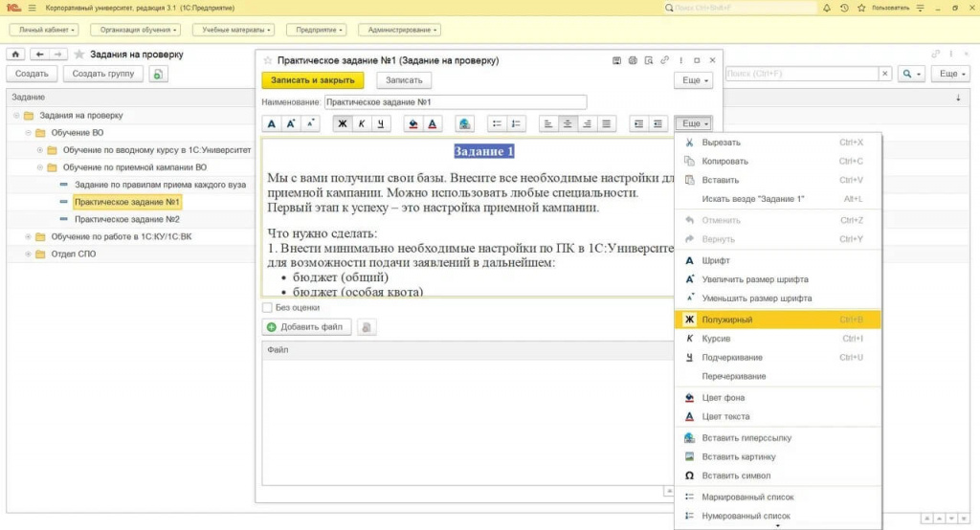This screenshot has height=530, width=980.
Task: Increase indent using the toolbar icon
Action: pos(638,123)
